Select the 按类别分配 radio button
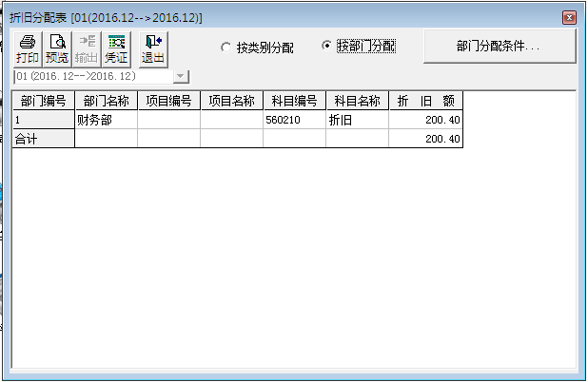 coord(225,47)
